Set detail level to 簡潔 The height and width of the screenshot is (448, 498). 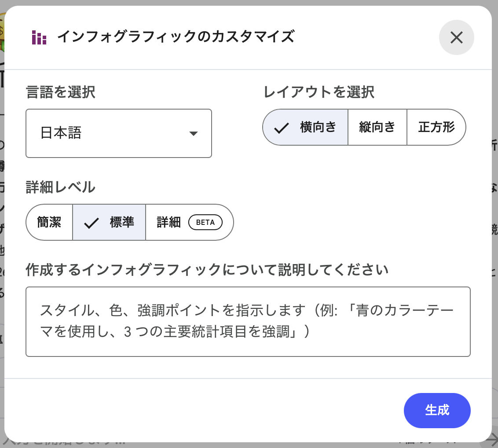(49, 223)
